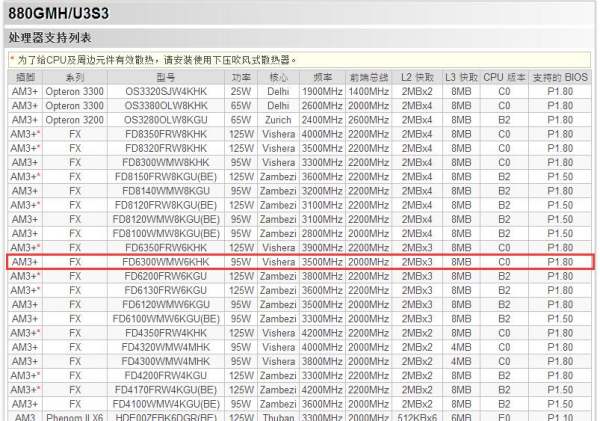Select model cell FD6120WMW6KGU
The width and height of the screenshot is (600, 421).
click(166, 304)
